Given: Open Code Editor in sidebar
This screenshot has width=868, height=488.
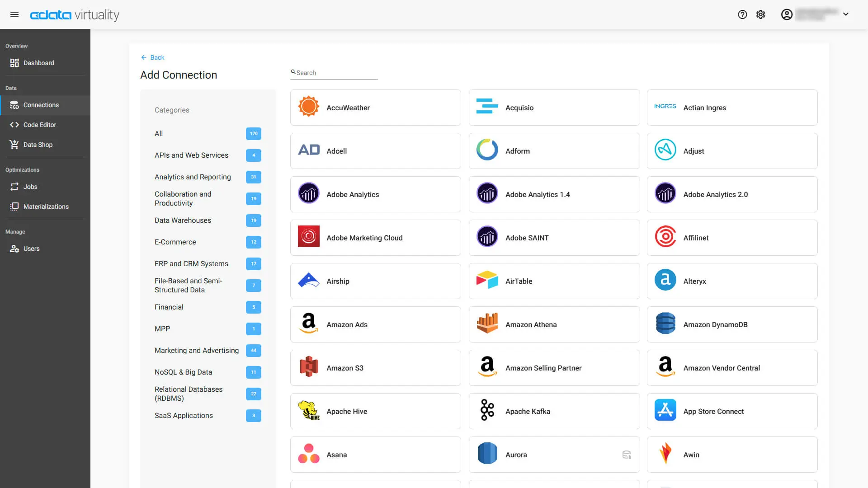Looking at the screenshot, I should [x=40, y=125].
